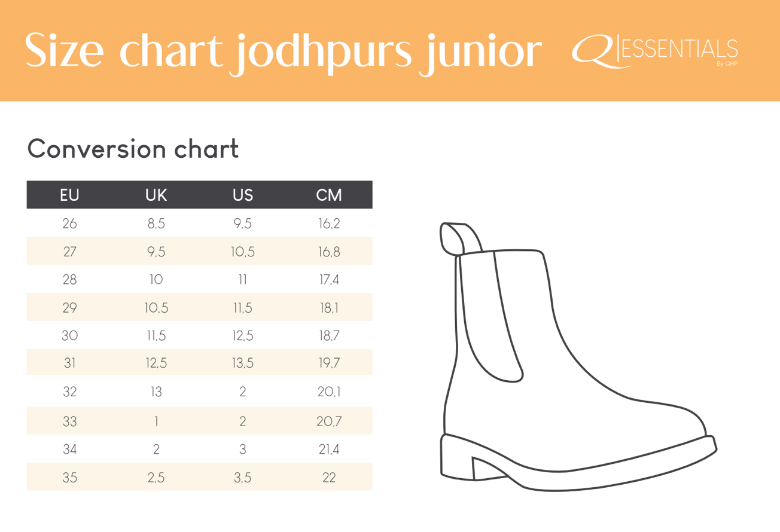Select the UK column header
780x532 pixels.
point(157,195)
